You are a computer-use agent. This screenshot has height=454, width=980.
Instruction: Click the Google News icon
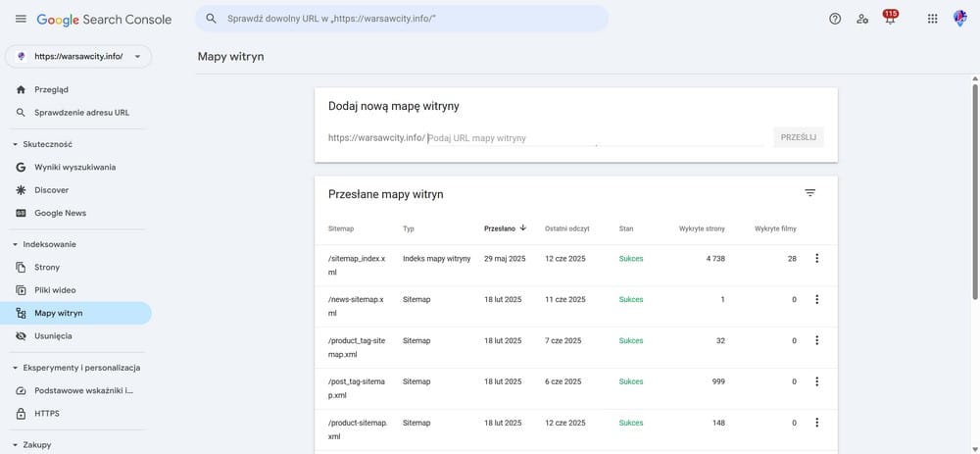pyautogui.click(x=22, y=213)
